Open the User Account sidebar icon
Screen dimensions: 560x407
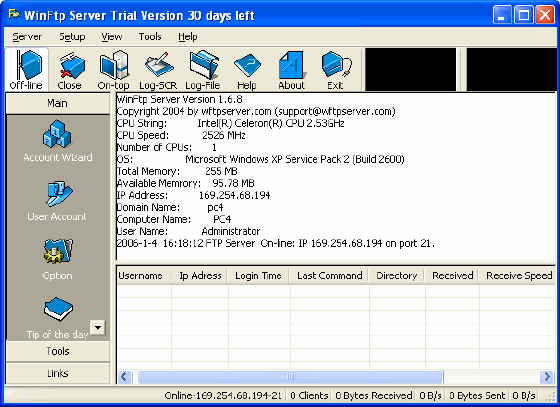pos(57,200)
